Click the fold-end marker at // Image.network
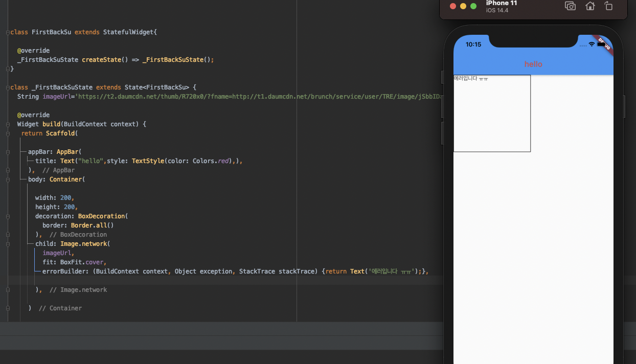 pos(7,290)
